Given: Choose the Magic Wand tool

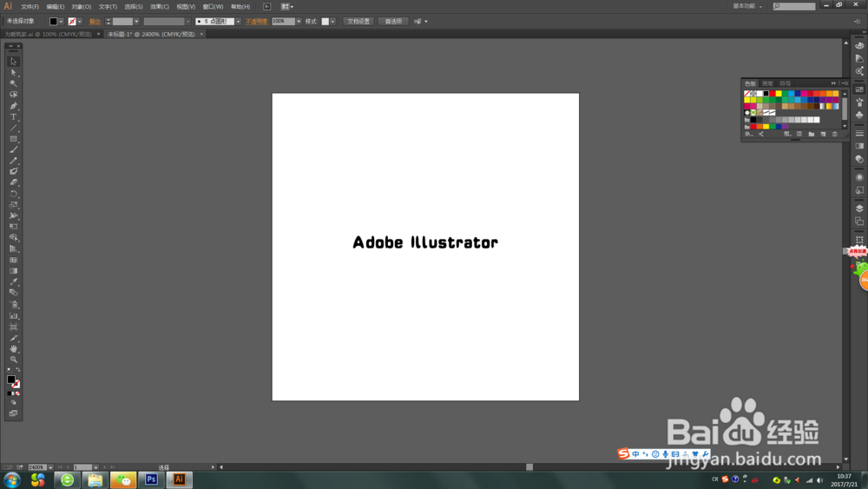Looking at the screenshot, I should pyautogui.click(x=13, y=83).
